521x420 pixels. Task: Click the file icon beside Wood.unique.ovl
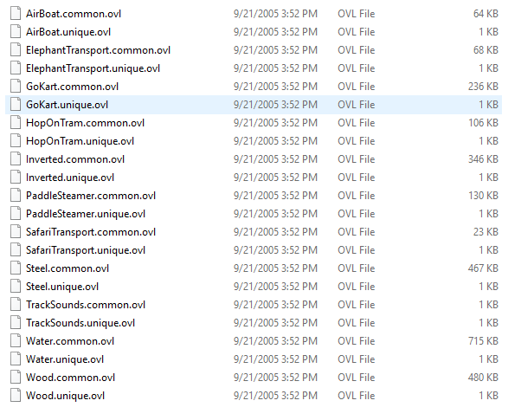pos(16,396)
